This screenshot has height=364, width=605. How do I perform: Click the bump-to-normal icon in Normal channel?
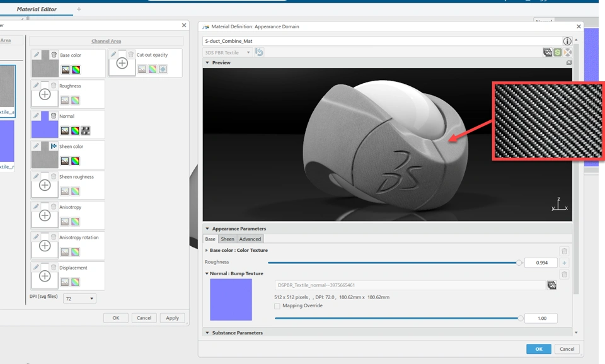point(86,131)
